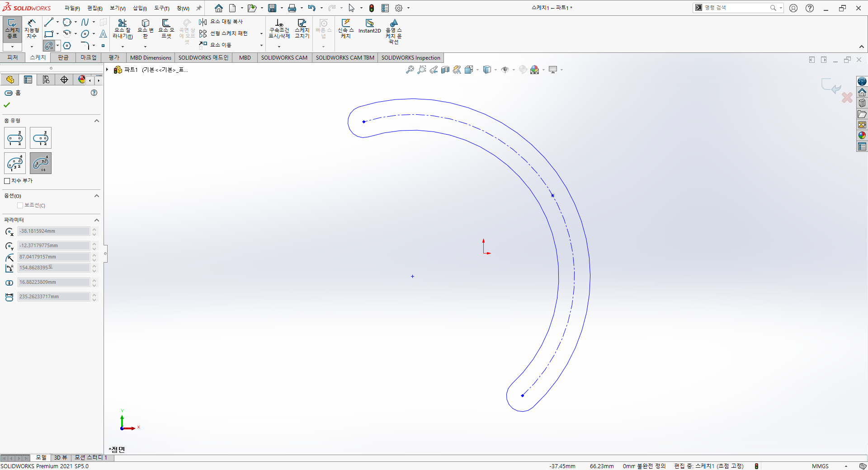Open the 도구(T) menu
Viewport: 868px width, 470px height.
162,8
